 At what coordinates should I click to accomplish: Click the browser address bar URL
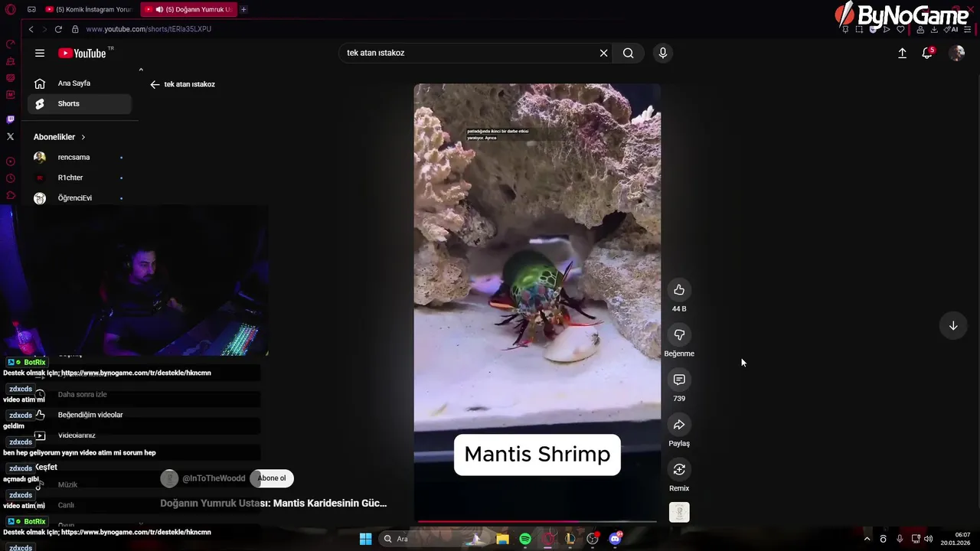pos(149,29)
